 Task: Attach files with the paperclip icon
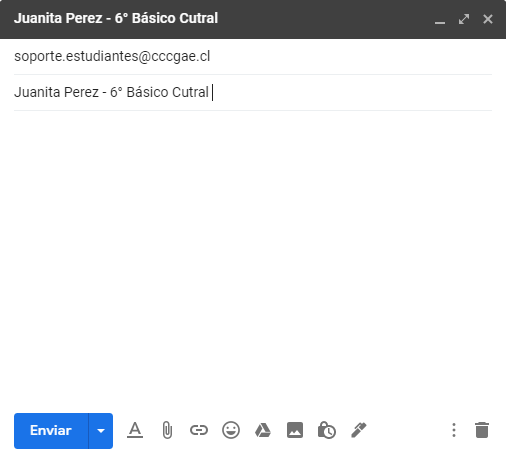tap(167, 430)
